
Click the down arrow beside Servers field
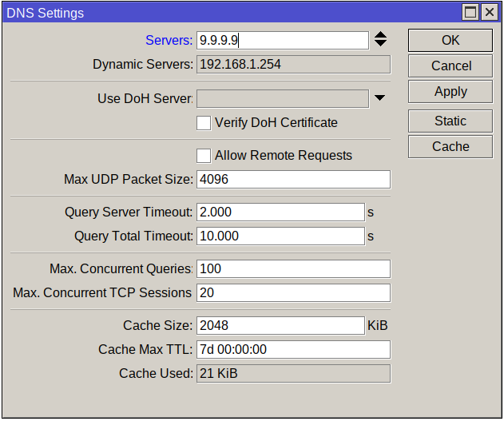pos(380,43)
